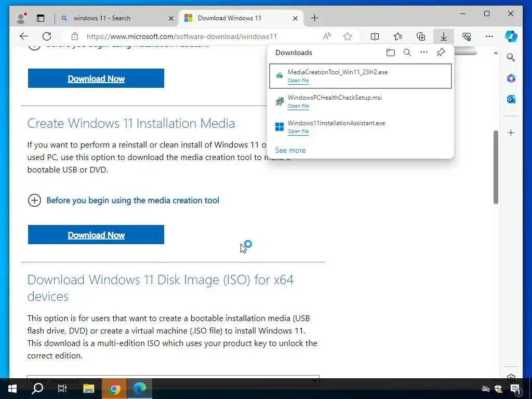Click the WindowsPCHealthCheckSetup.msi file name
The height and width of the screenshot is (399, 532).
tap(335, 97)
